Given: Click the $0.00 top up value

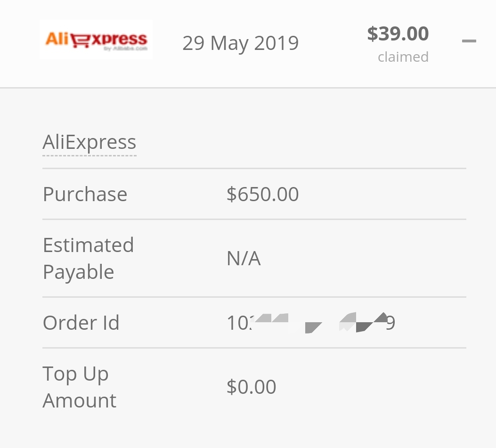Looking at the screenshot, I should [x=252, y=387].
